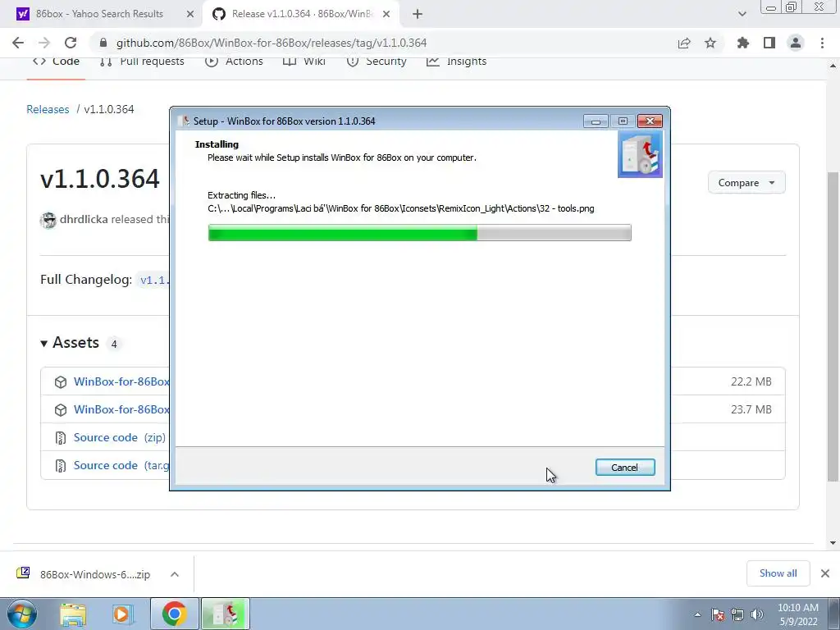Open the volume control in tray

point(757,614)
